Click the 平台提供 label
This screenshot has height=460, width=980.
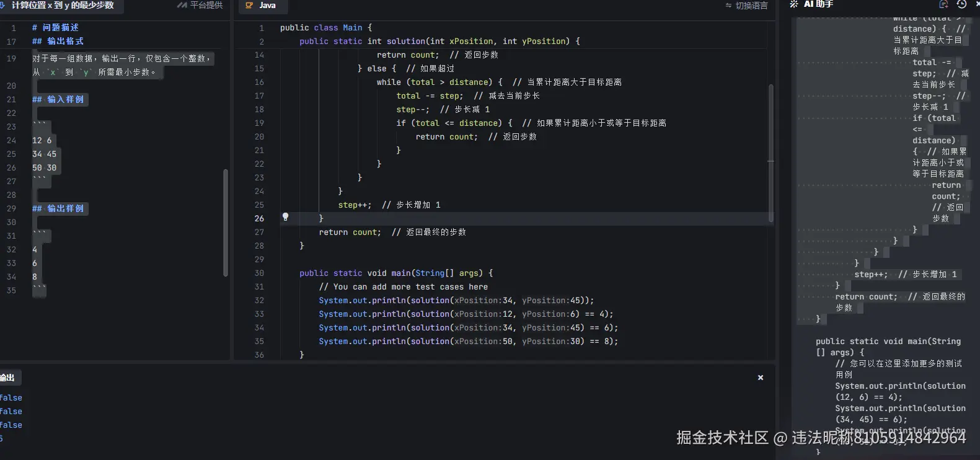[x=206, y=5]
